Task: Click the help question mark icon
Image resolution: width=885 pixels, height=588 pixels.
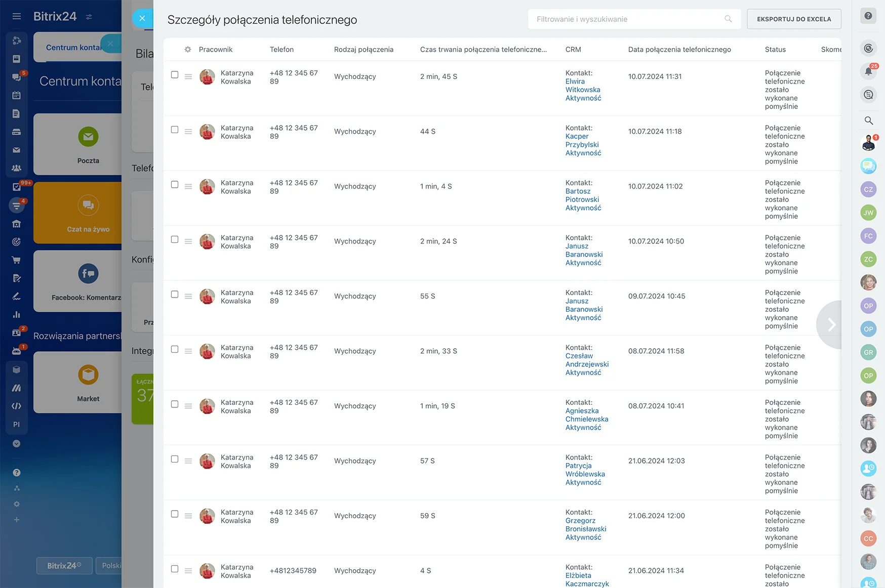Action: 868,16
